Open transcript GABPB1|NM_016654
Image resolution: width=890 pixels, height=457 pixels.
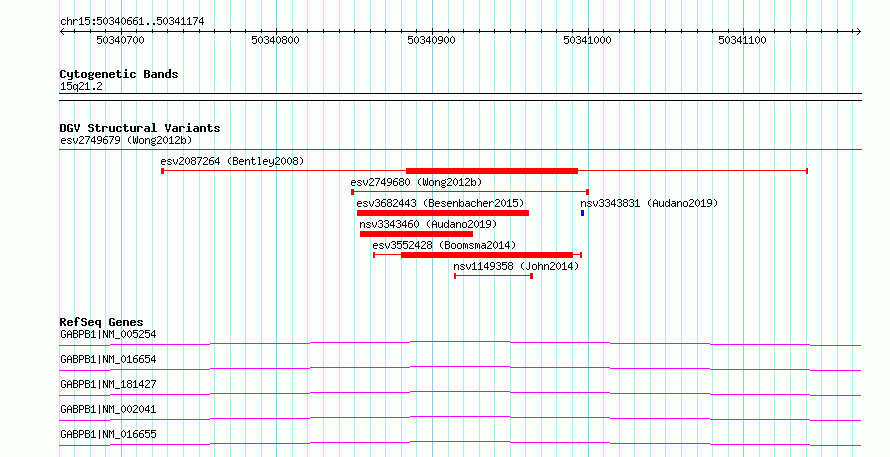(108, 359)
